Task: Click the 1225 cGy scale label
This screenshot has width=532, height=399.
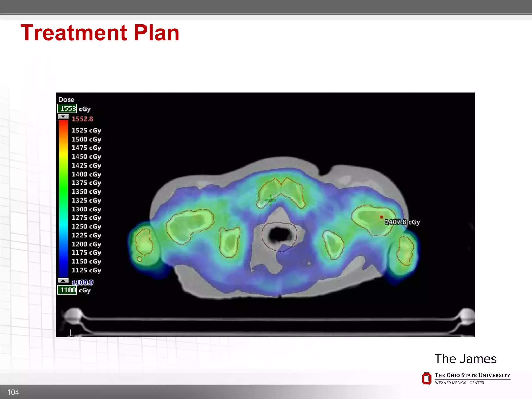Action: click(86, 235)
